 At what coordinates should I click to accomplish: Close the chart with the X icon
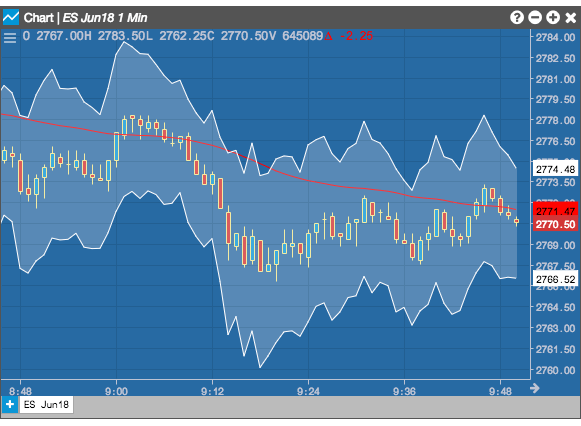pyautogui.click(x=570, y=17)
